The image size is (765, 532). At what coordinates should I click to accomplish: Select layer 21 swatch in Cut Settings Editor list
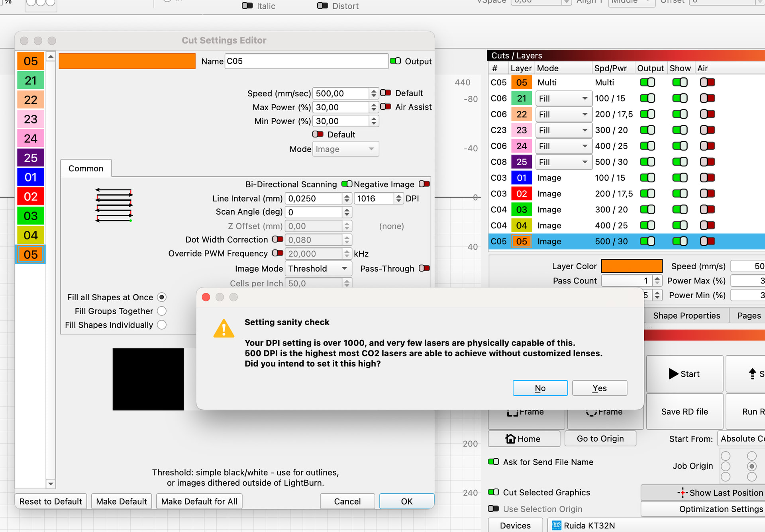pyautogui.click(x=31, y=80)
